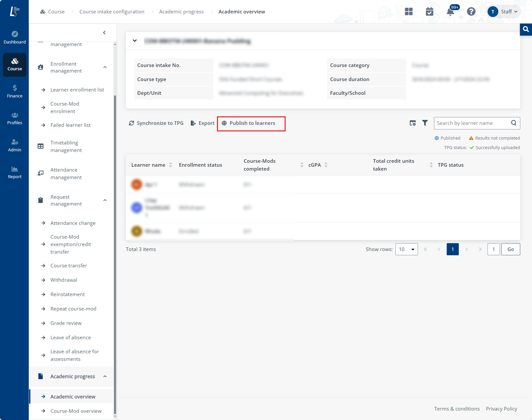Select Grade review in the side menu
This screenshot has width=532, height=420.
66,323
